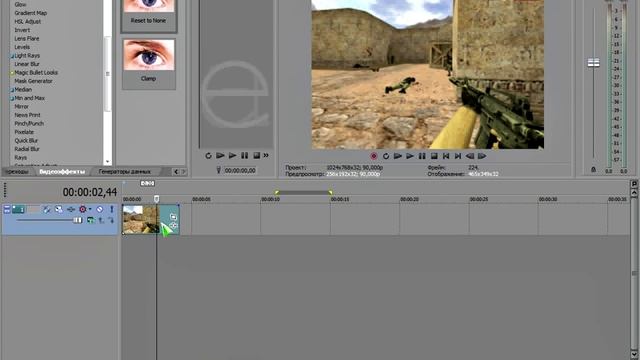The width and height of the screenshot is (640, 360).
Task: Open the clip's event pan/crop icon
Action: (173, 217)
